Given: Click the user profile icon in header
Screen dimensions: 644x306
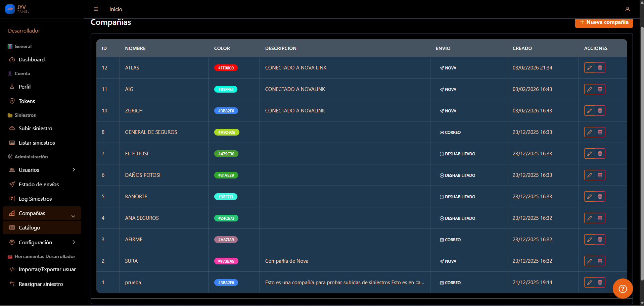Looking at the screenshot, I should coord(627,9).
